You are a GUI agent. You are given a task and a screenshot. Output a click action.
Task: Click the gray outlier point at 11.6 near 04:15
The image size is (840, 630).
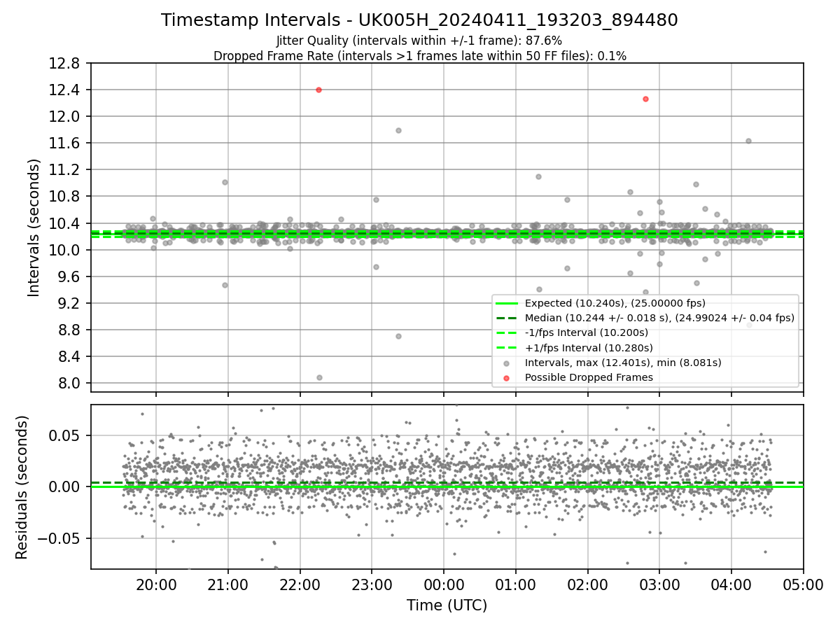tap(748, 141)
